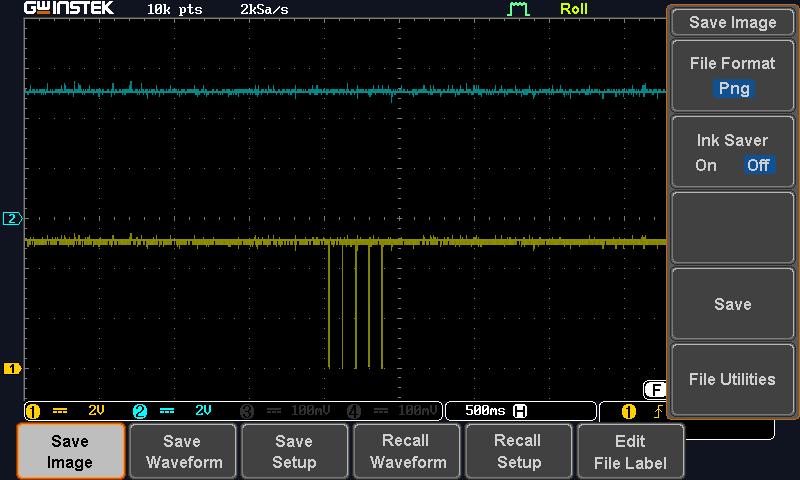Viewport: 800px width, 480px height.
Task: Select the disabled channel 3 indicator
Action: point(247,411)
